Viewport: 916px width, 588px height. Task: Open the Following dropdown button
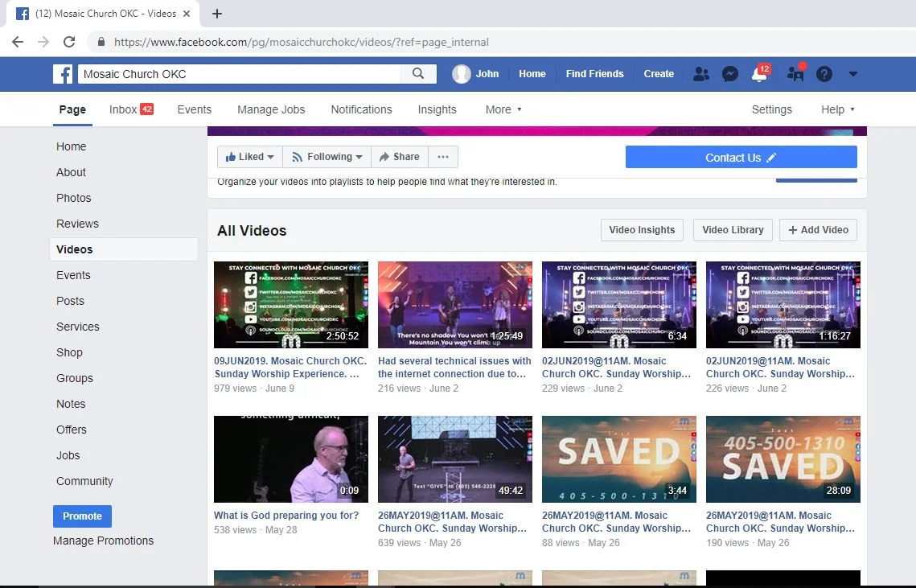327,157
